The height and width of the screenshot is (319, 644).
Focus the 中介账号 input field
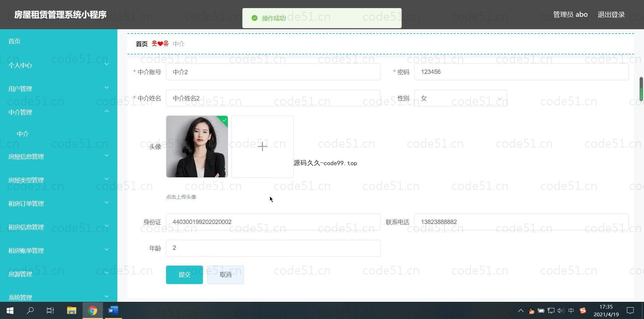273,72
